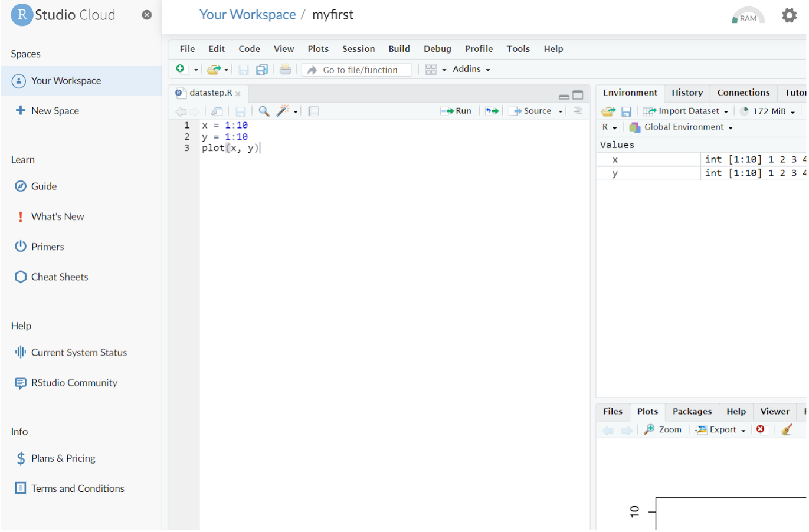
Task: Open the Plots menu
Action: (318, 49)
